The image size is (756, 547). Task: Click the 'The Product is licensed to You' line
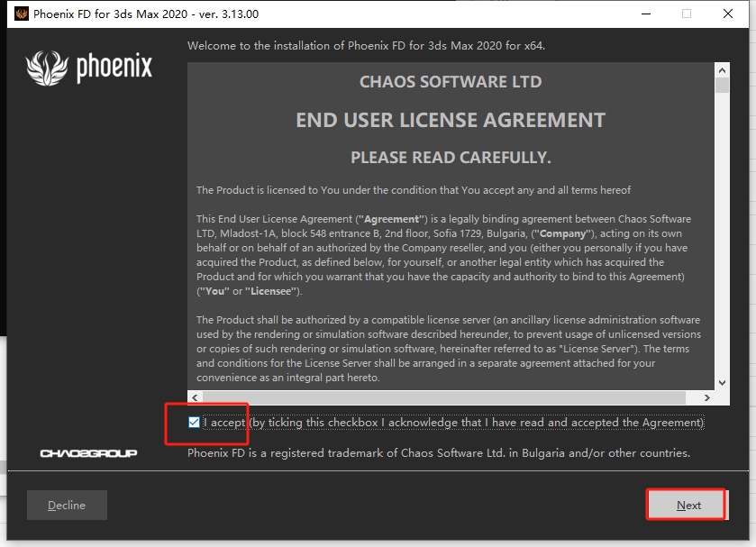(x=414, y=190)
